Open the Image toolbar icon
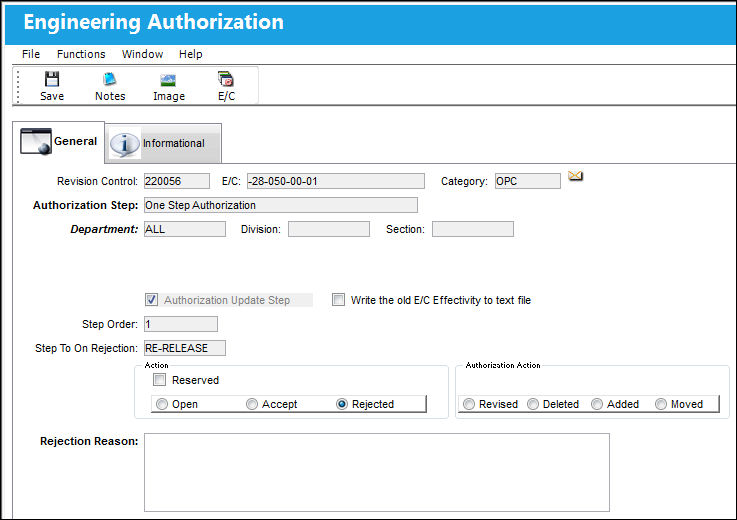 coord(168,80)
